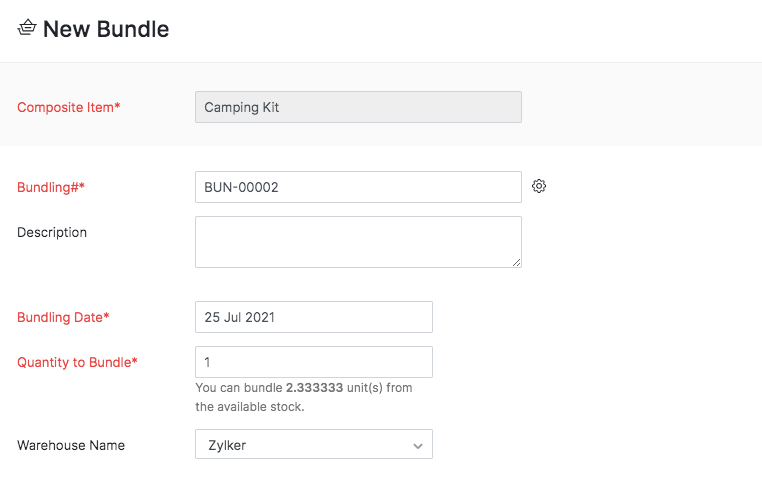Focus the BUN-00002 bundling number field

click(x=358, y=187)
